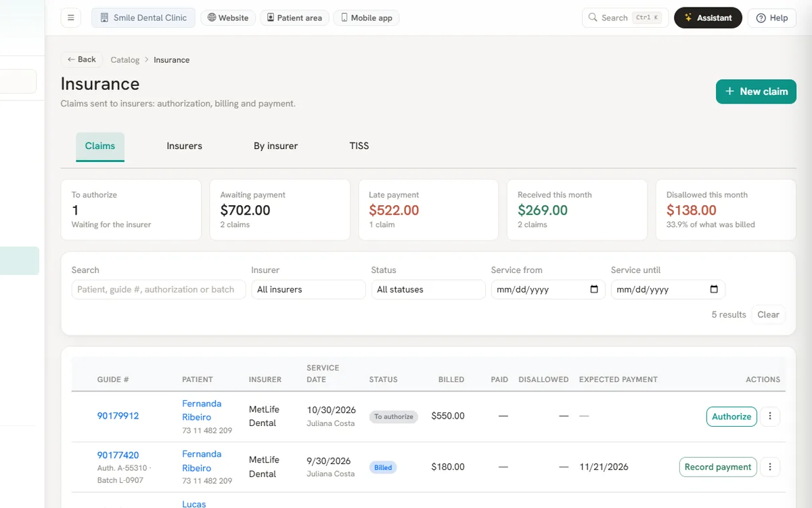Screen dimensions: 812x508
Task: Click the Awaiting payment amount $702.00
Action: tap(245, 210)
